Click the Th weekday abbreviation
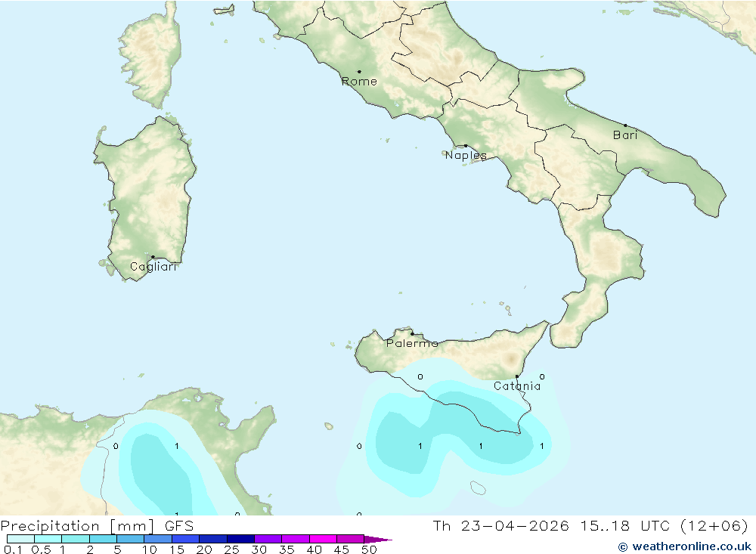The width and height of the screenshot is (756, 554). click(442, 525)
